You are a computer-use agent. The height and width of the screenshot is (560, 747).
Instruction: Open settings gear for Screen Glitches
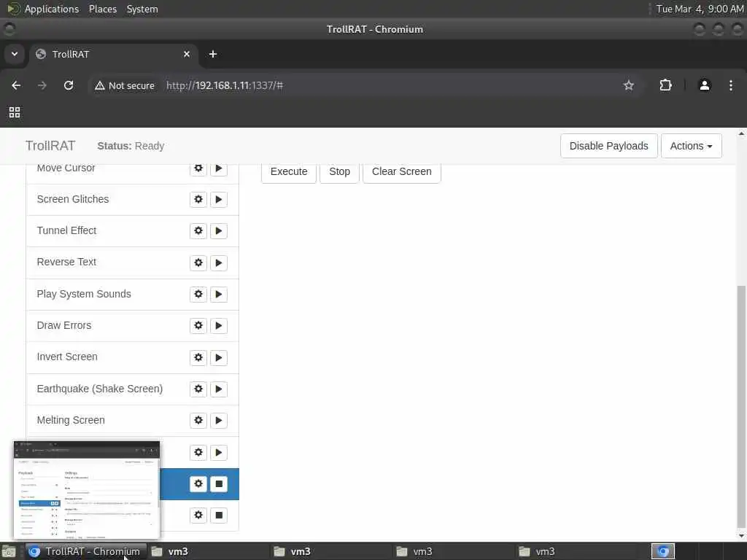198,199
